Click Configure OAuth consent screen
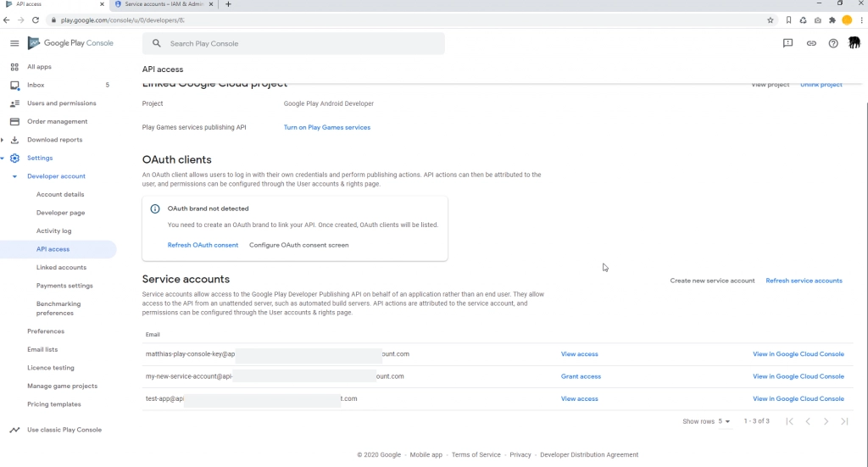 point(299,245)
